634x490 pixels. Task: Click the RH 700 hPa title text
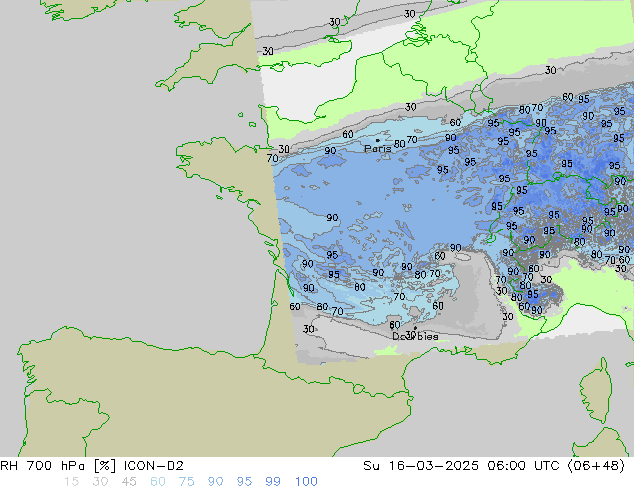tap(41, 465)
